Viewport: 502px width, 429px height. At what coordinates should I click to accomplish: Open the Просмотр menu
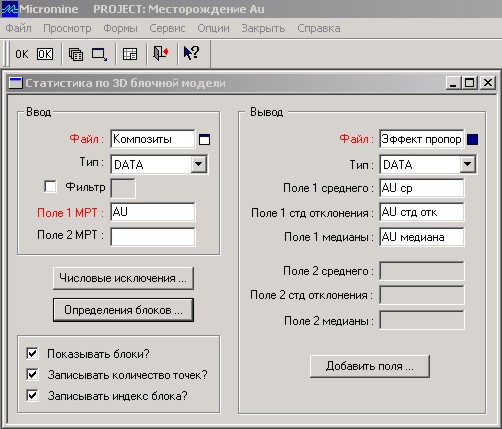pos(67,28)
